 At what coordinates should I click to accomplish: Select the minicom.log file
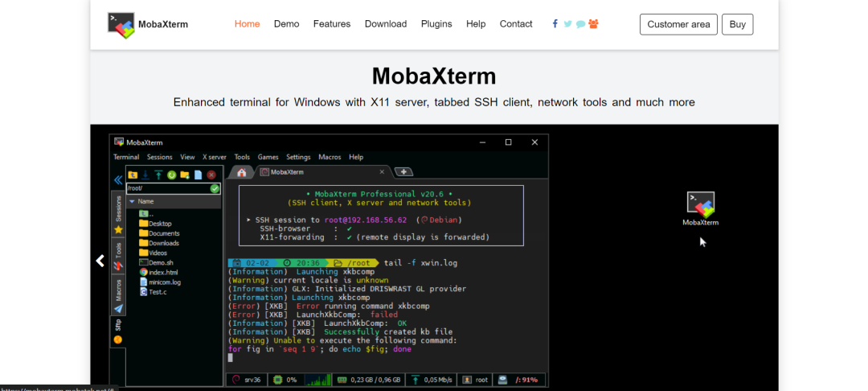tap(160, 282)
